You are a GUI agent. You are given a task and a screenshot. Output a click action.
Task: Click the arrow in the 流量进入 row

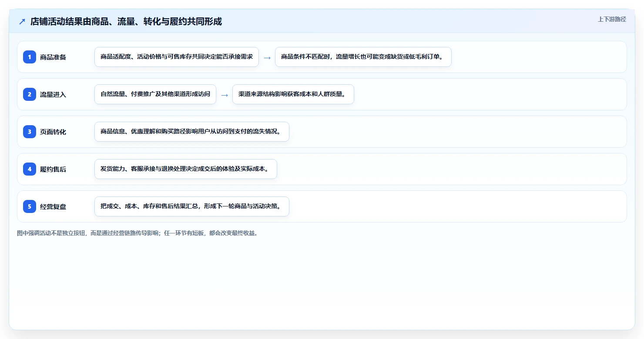[x=225, y=95]
